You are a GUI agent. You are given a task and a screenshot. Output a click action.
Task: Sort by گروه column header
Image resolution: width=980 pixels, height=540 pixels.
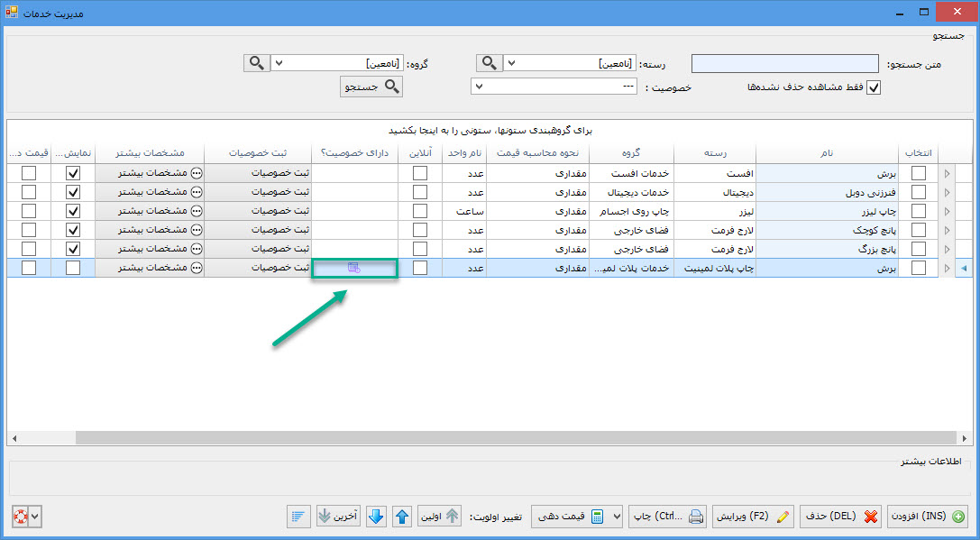(631, 153)
